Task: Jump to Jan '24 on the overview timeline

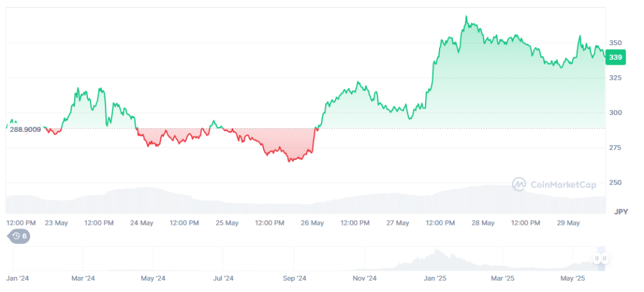Action: coord(18,278)
